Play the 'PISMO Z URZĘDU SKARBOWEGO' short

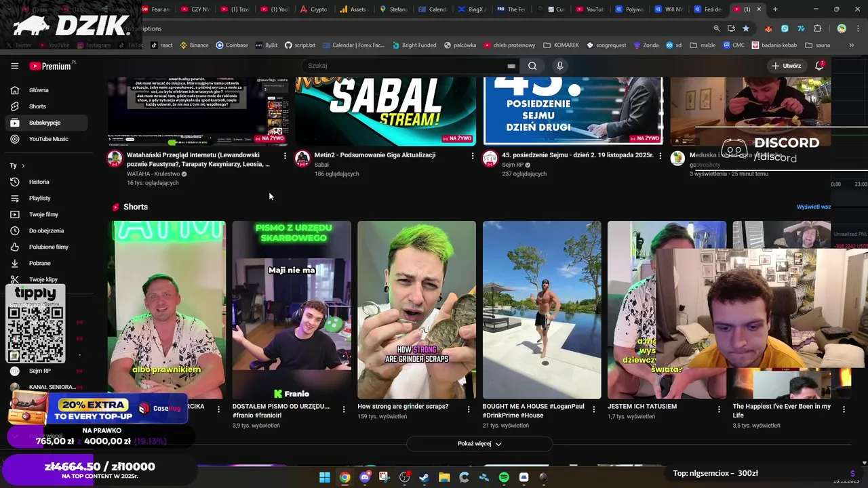(x=292, y=310)
